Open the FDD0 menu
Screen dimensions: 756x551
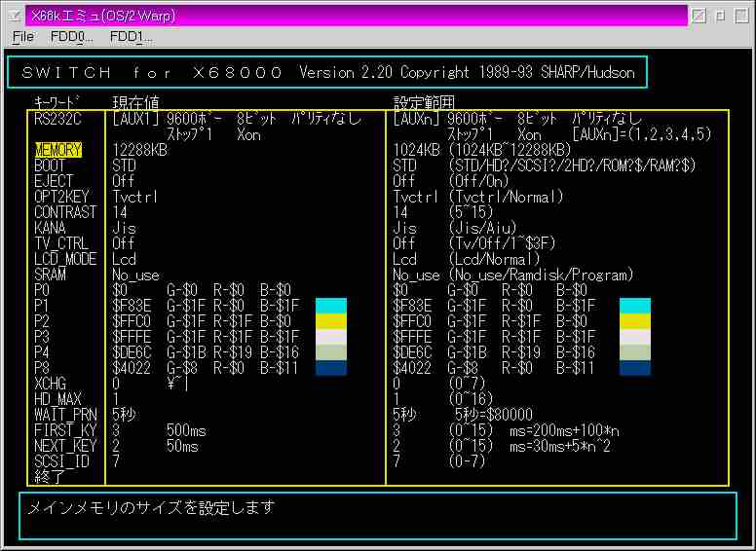72,37
